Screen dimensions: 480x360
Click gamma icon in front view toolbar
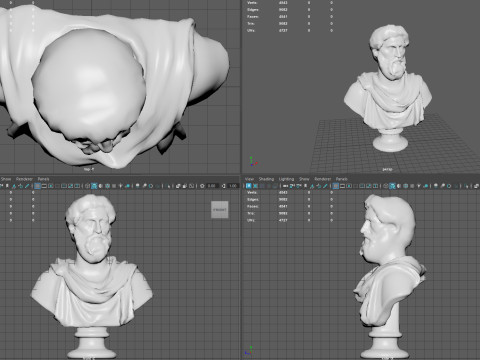[x=223, y=186]
